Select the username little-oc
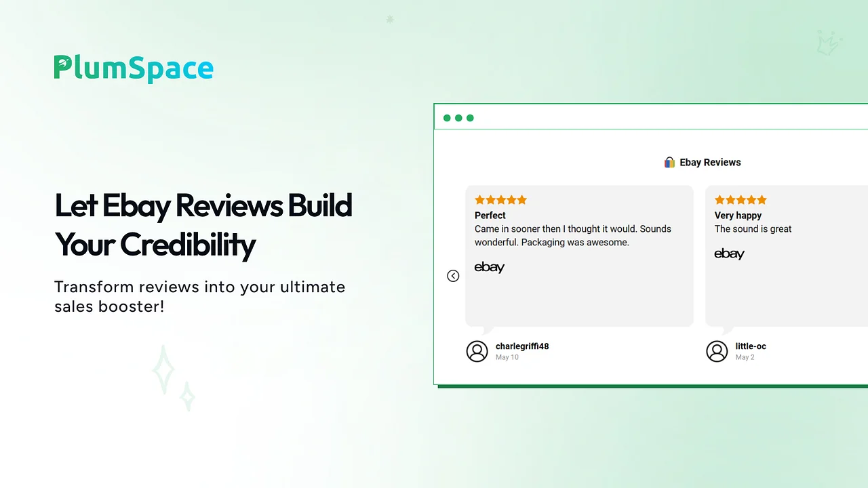Viewport: 868px width, 488px height. (x=751, y=346)
